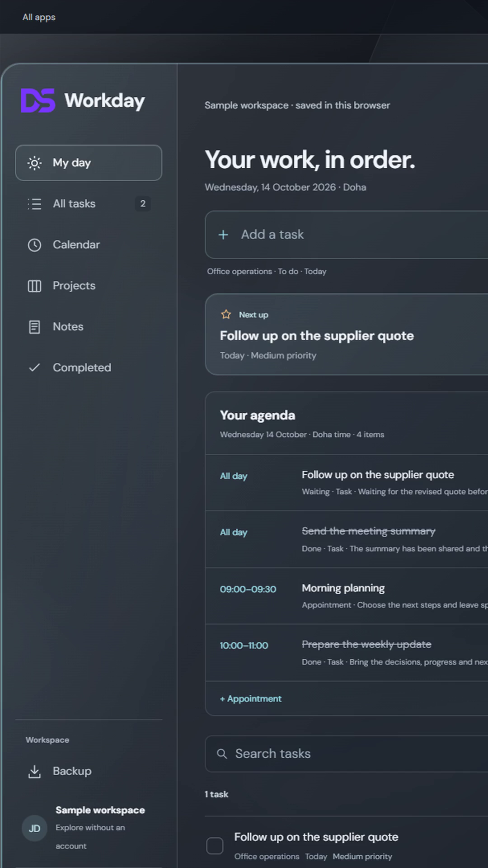
Task: Click the 1 task count label
Action: click(x=216, y=794)
